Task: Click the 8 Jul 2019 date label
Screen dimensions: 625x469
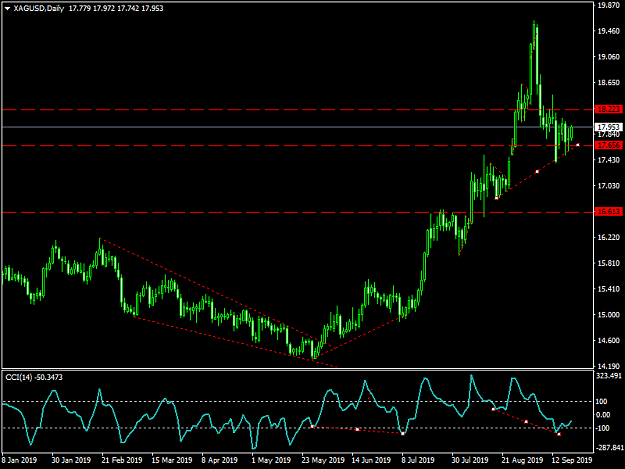Action: coord(418,460)
